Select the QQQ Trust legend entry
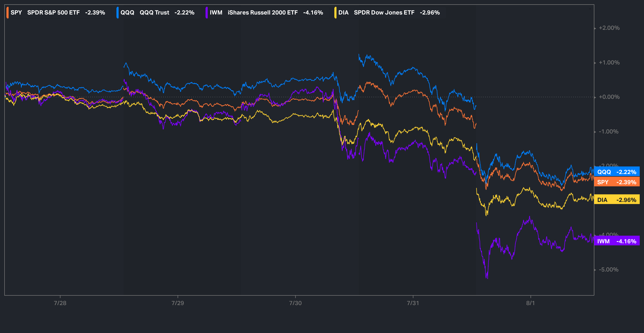Viewport: 644px width, 333px height. (x=154, y=13)
